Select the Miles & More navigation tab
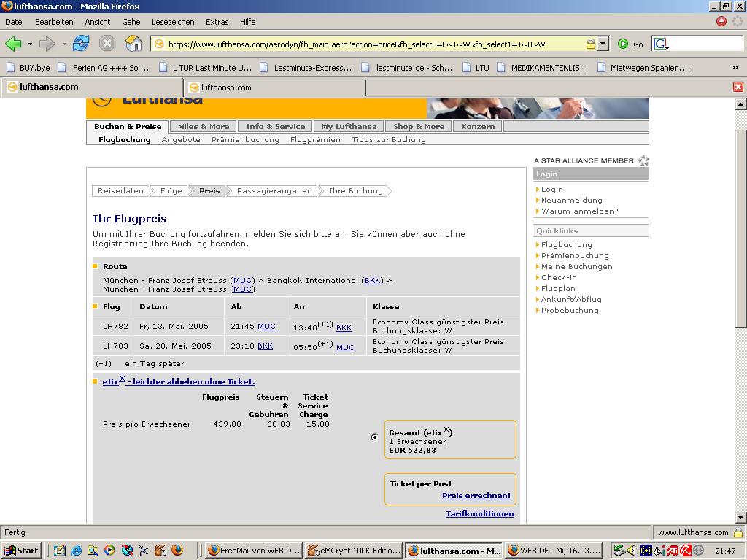747x560 pixels. [204, 127]
